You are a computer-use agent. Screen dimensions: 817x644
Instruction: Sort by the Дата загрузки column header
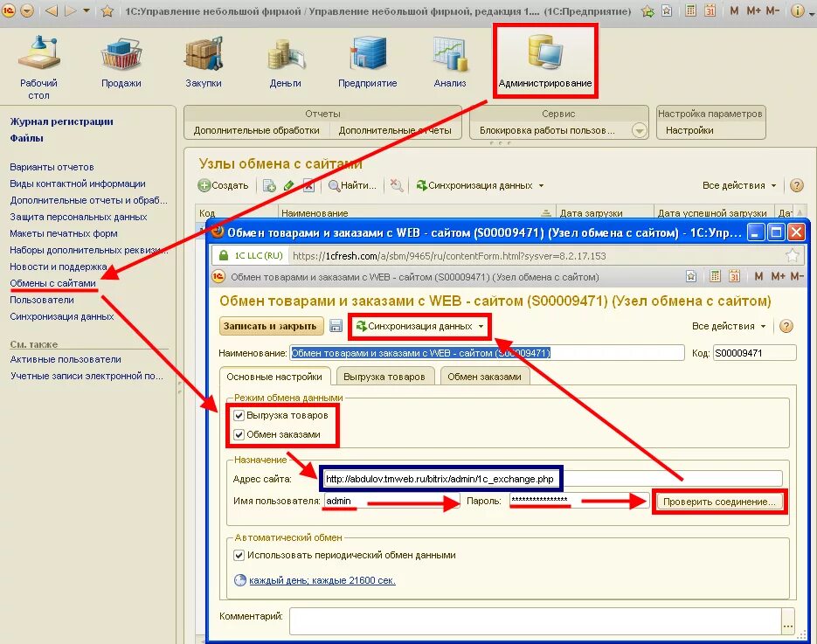605,213
